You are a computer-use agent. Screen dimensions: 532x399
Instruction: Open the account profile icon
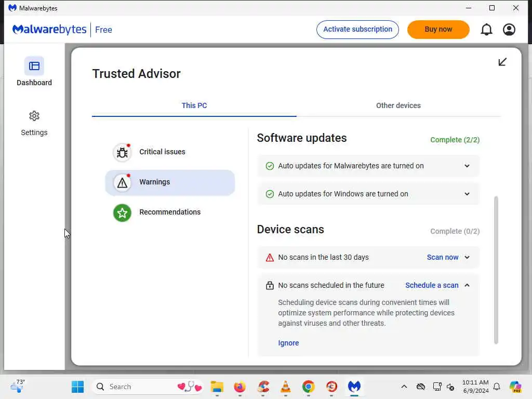509,30
